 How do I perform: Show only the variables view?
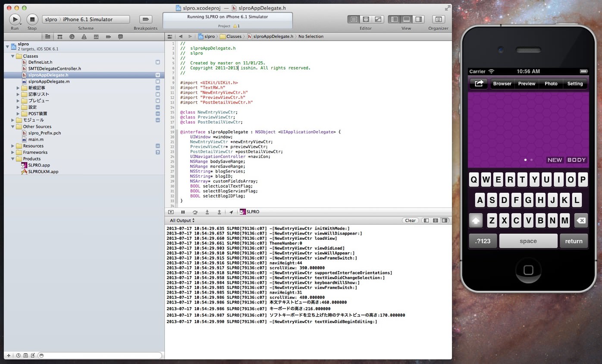pos(426,220)
